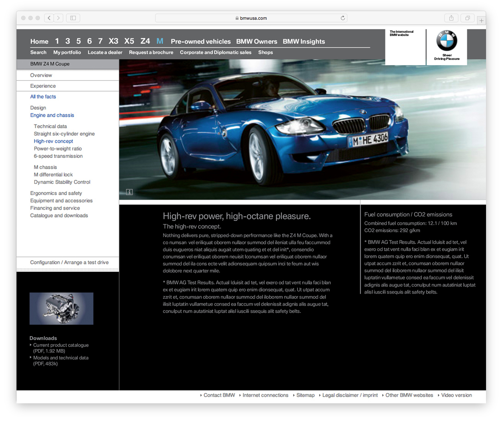Image resolution: width=504 pixels, height=431 pixels.
Task: Click Internet connections footer link
Action: point(265,395)
